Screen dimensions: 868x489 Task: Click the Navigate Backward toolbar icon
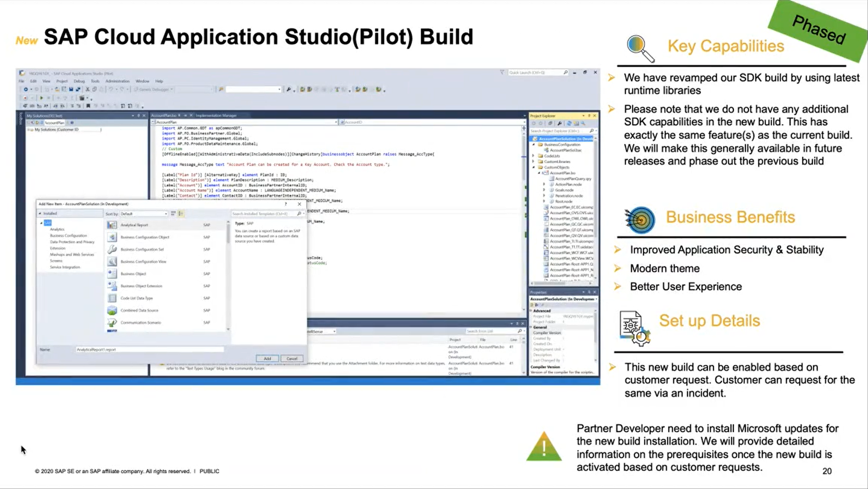point(26,90)
